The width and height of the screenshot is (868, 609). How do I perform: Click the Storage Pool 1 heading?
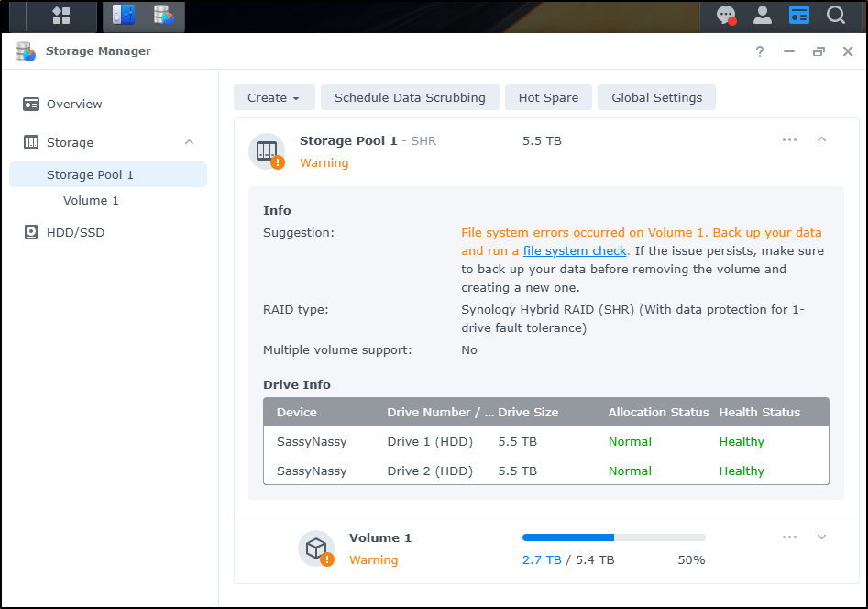click(348, 140)
